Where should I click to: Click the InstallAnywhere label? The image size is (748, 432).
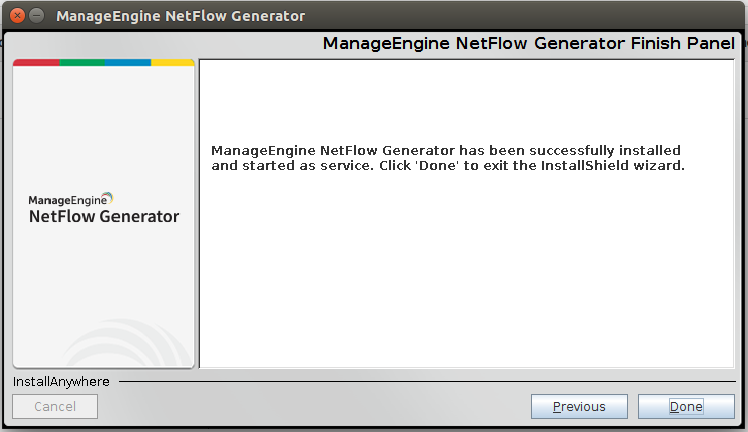[x=61, y=381]
